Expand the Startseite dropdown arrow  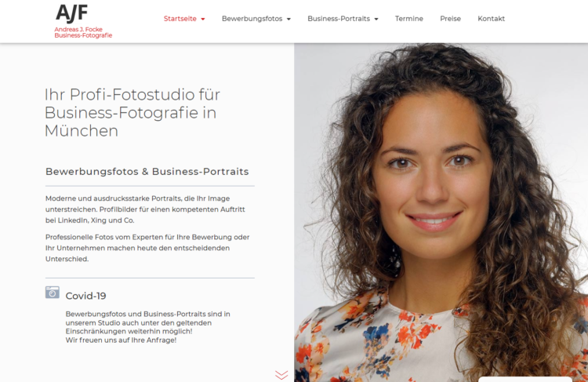(203, 19)
